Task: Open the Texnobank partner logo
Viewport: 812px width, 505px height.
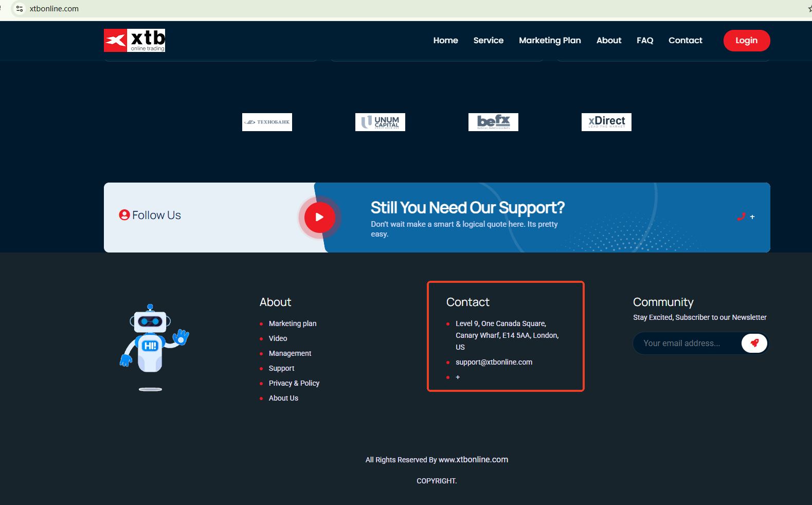Action: click(267, 122)
